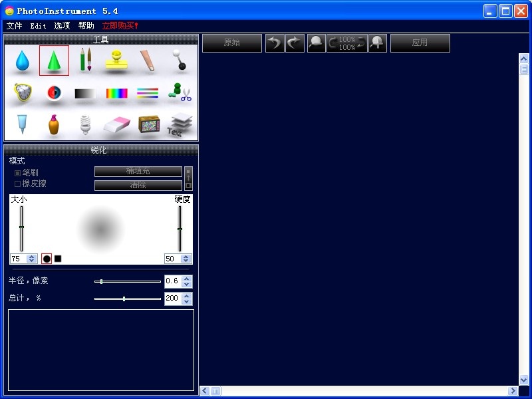
Task: Adjust the 总计 amount spinner arrows
Action: (186, 299)
